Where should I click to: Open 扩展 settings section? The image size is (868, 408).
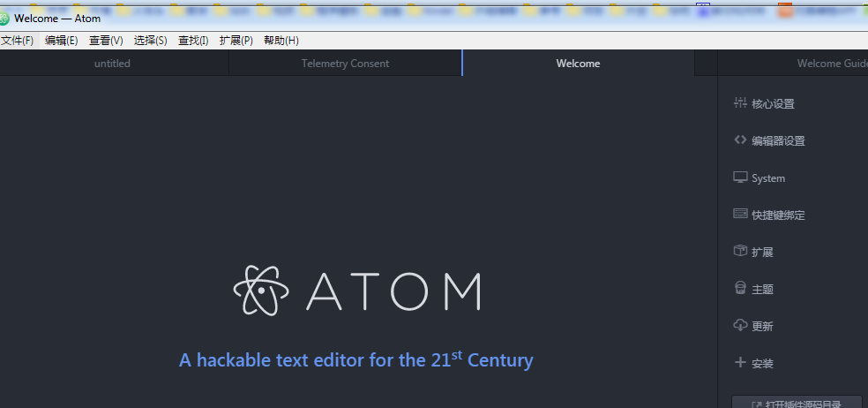pos(762,253)
